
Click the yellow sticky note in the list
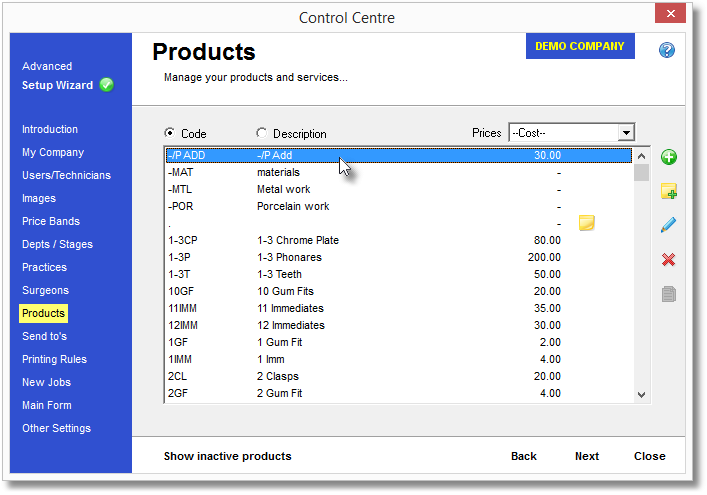[586, 223]
